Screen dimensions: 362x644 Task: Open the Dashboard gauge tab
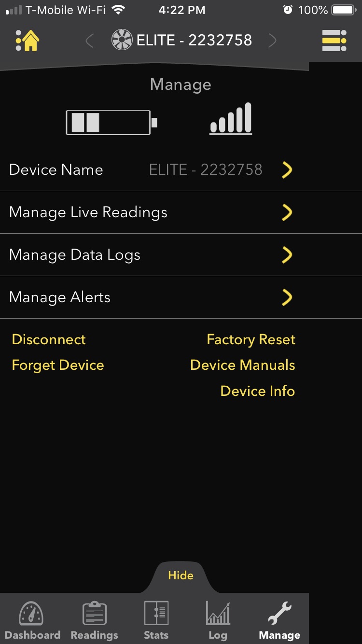click(x=32, y=620)
